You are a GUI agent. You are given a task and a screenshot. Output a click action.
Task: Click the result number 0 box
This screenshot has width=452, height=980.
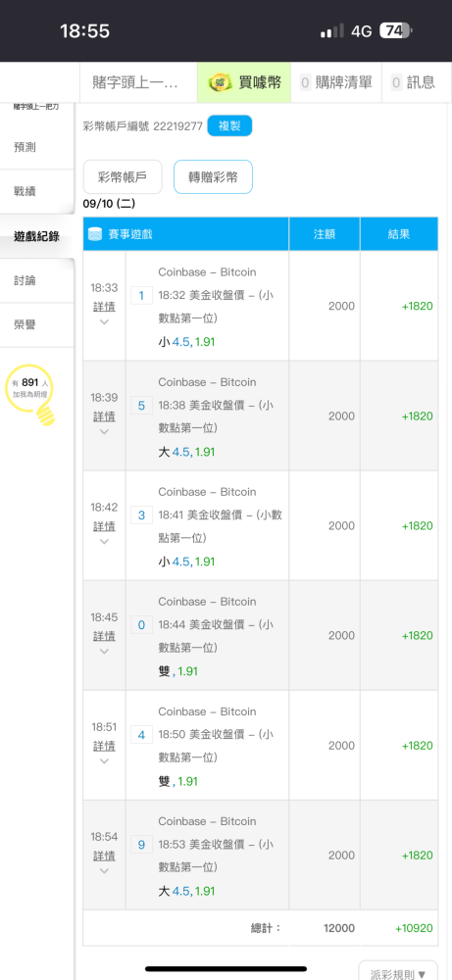click(141, 625)
